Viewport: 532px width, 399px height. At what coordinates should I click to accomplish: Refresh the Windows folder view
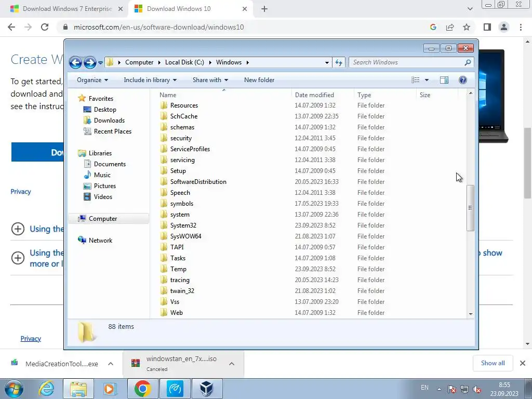click(339, 62)
